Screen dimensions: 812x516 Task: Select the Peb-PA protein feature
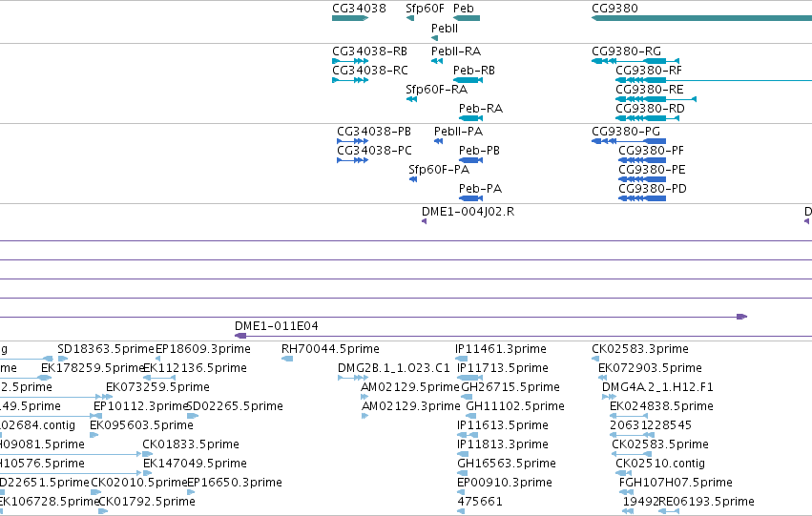click(470, 198)
